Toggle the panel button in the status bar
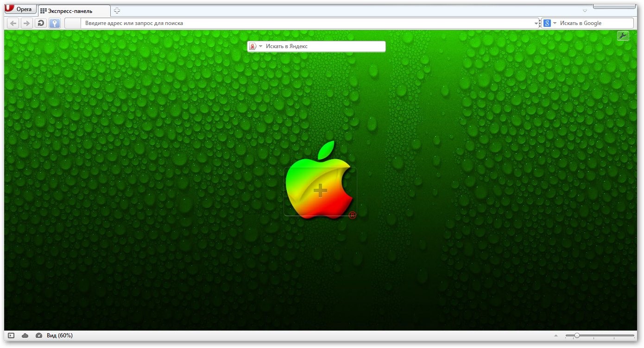The height and width of the screenshot is (348, 644). pyautogui.click(x=12, y=336)
